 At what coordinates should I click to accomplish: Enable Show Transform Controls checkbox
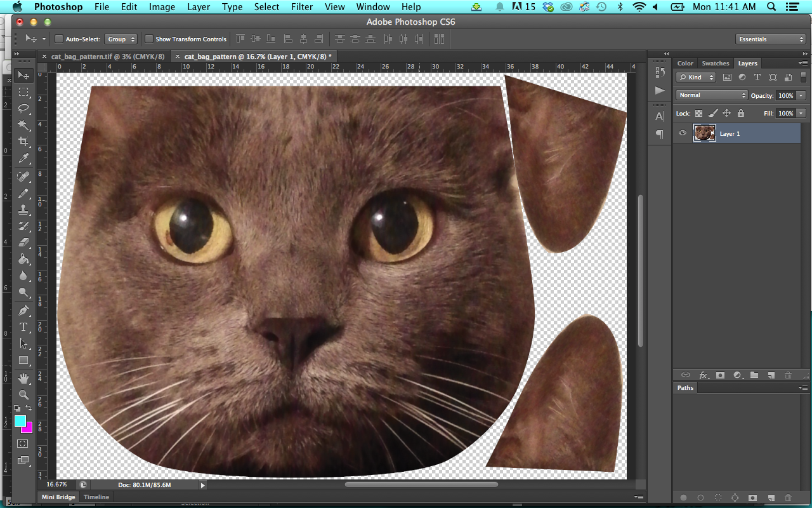tap(149, 39)
